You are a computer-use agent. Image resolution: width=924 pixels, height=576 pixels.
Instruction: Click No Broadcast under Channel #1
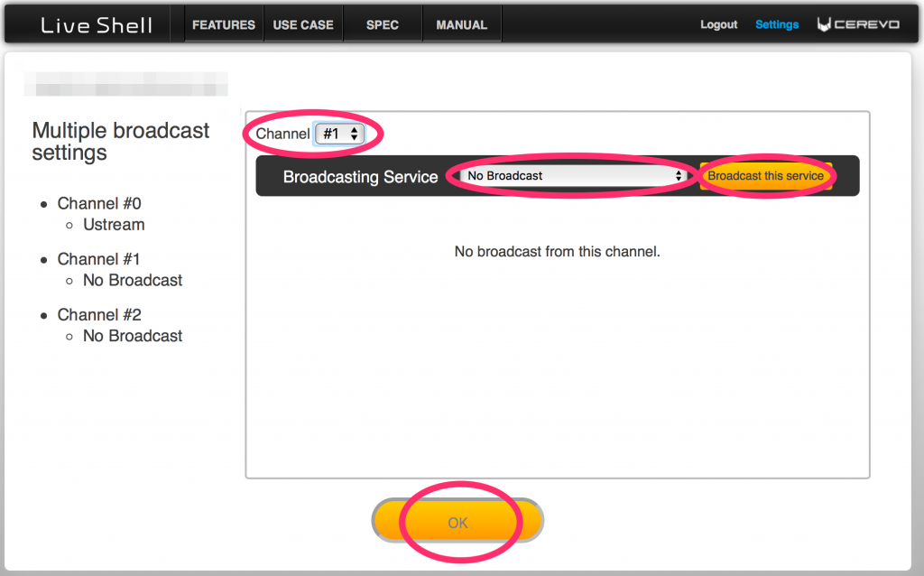click(133, 281)
